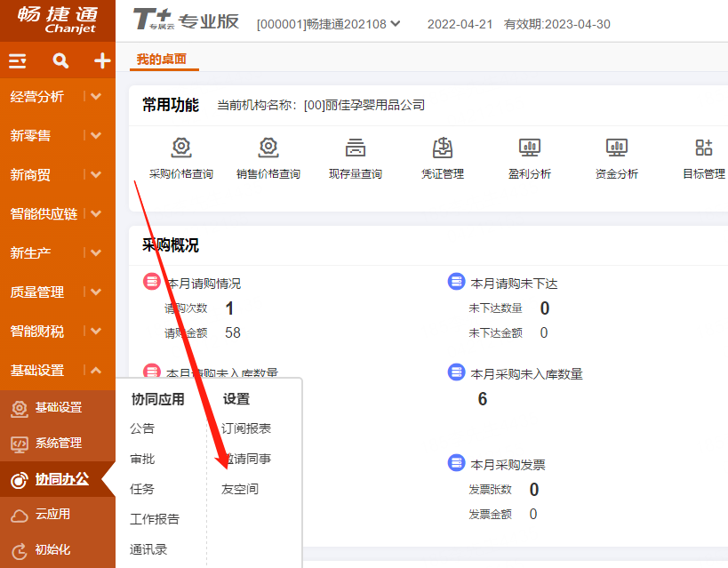728x568 pixels.
Task: Open 采购价格查询 shortcut icon
Action: tap(181, 148)
